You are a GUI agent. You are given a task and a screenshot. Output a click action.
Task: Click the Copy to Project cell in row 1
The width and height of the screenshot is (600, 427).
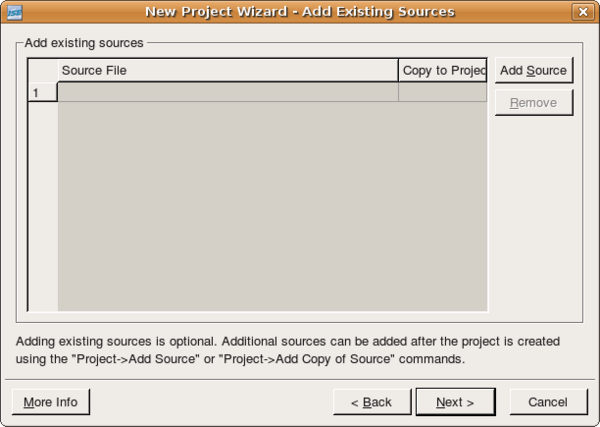[x=443, y=92]
